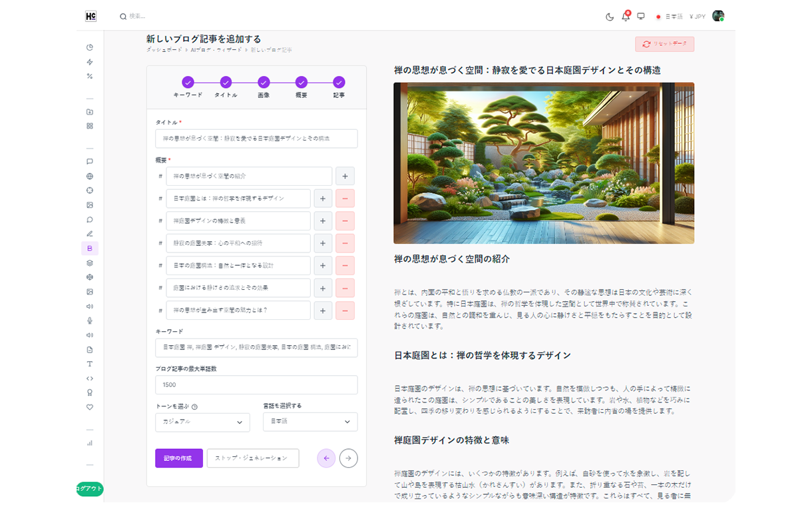
Task: Go to the 記事 wizard step
Action: pos(339,83)
